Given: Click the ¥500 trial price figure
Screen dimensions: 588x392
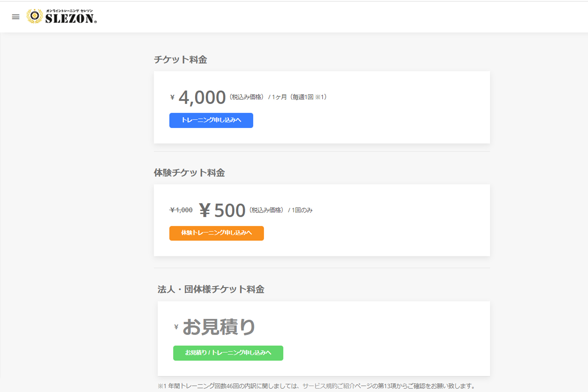Looking at the screenshot, I should [x=222, y=210].
